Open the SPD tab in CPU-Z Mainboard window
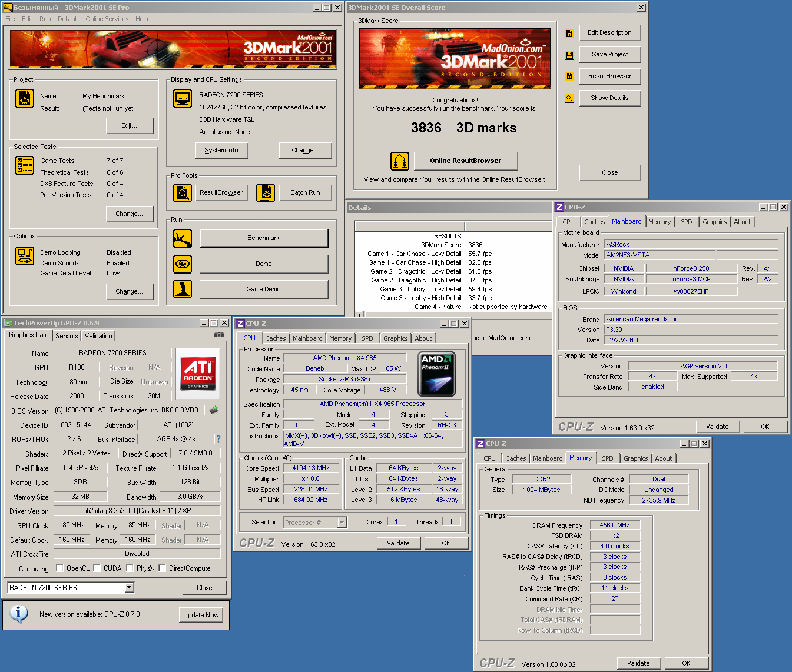Screen dimensions: 792x672 pyautogui.click(x=687, y=222)
